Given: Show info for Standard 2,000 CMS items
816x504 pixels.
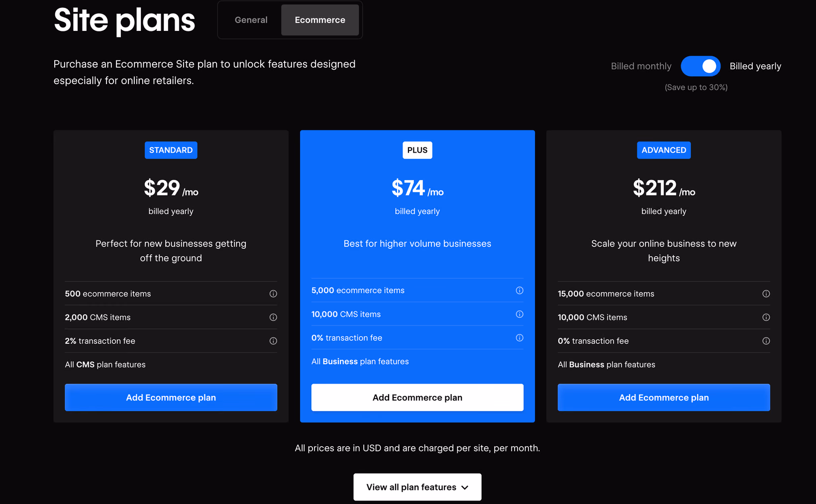Looking at the screenshot, I should (x=273, y=317).
